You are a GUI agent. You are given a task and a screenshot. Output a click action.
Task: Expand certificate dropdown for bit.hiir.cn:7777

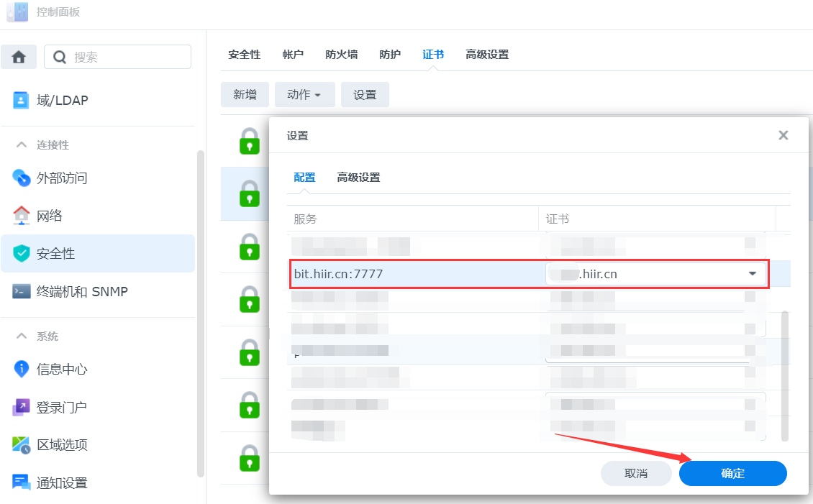pyautogui.click(x=752, y=274)
